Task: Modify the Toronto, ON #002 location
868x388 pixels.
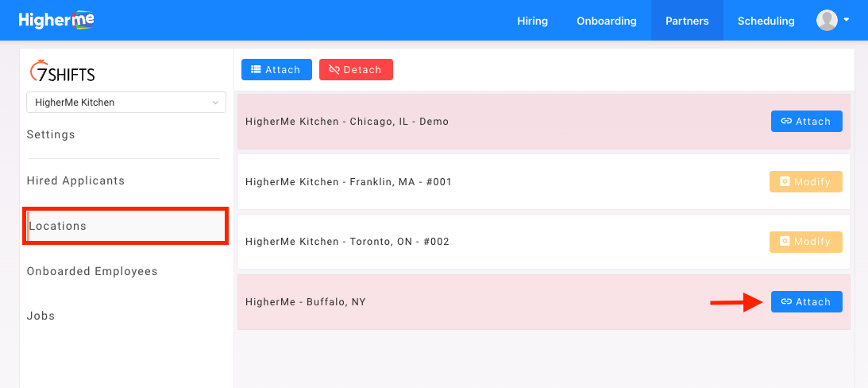Action: click(806, 242)
